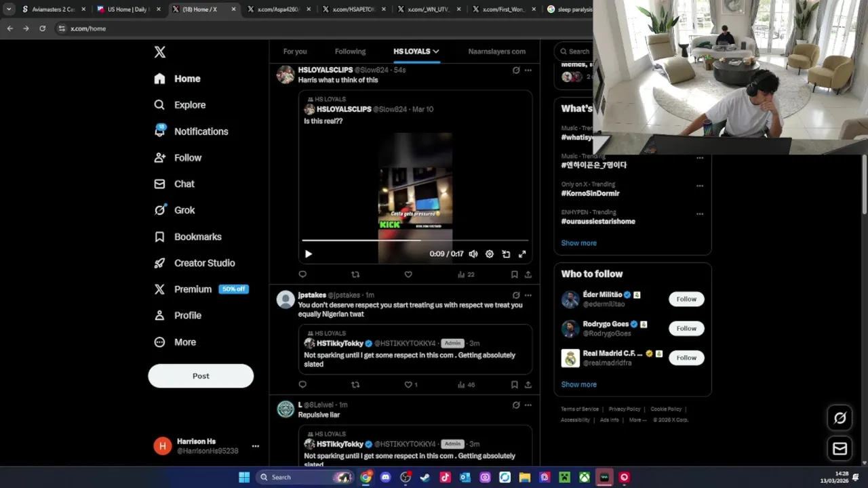This screenshot has width=868, height=488.
Task: Seek on the video progress bar
Action: click(415, 240)
